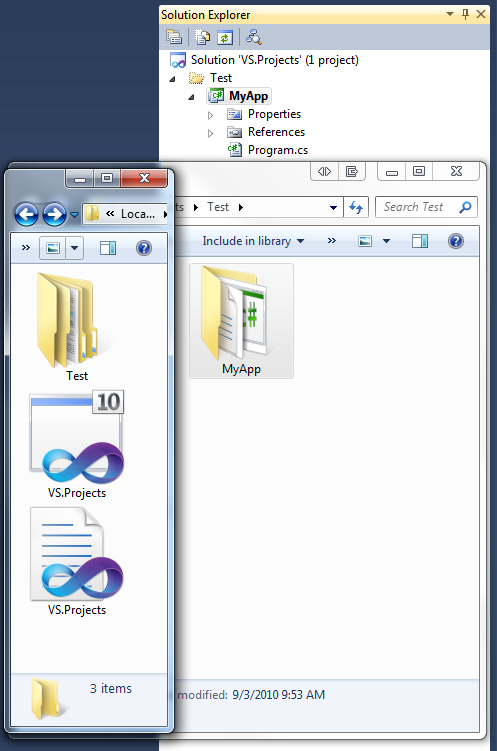
Task: Expand the References node
Action: [210, 133]
